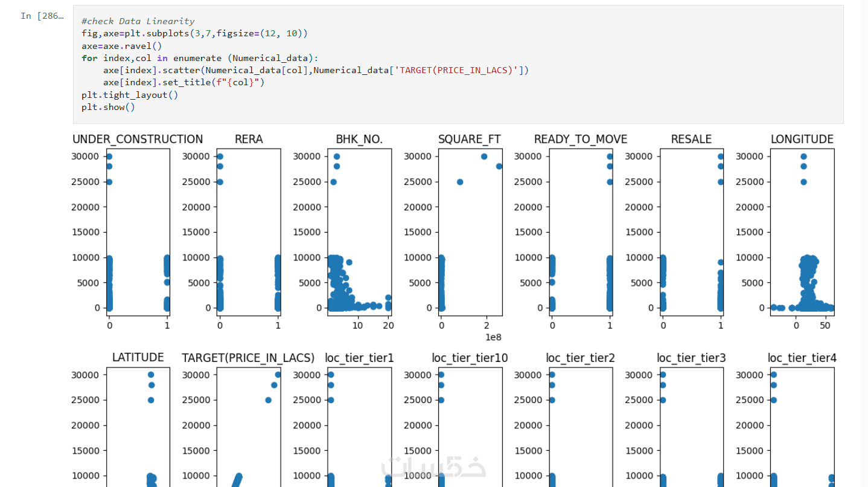
Task: Select the In [286…] cell prompt
Action: (42, 16)
